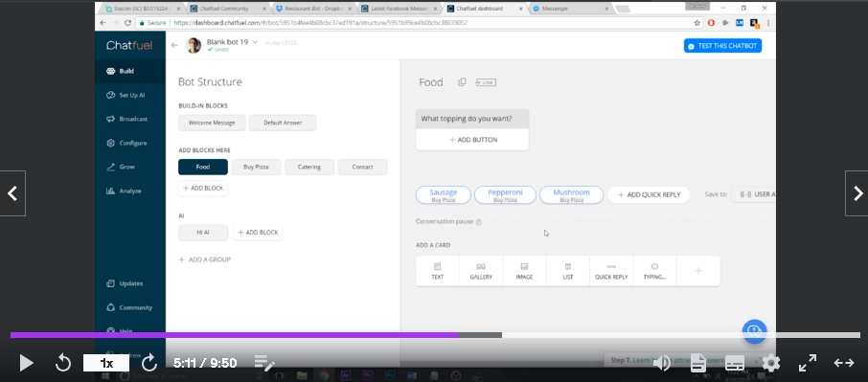The height and width of the screenshot is (382, 868).
Task: Play the video with the play icon
Action: [x=26, y=363]
